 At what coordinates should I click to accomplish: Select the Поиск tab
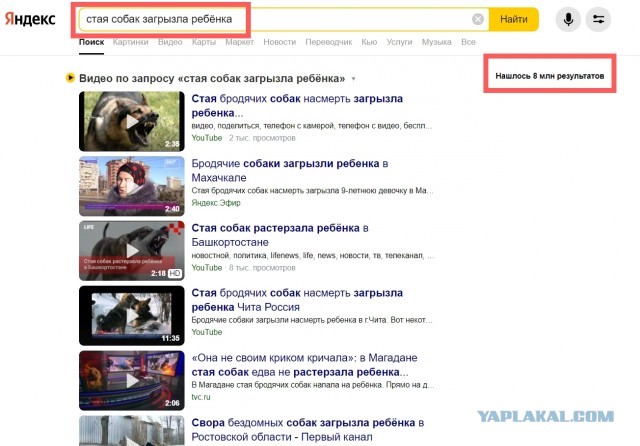click(x=91, y=42)
